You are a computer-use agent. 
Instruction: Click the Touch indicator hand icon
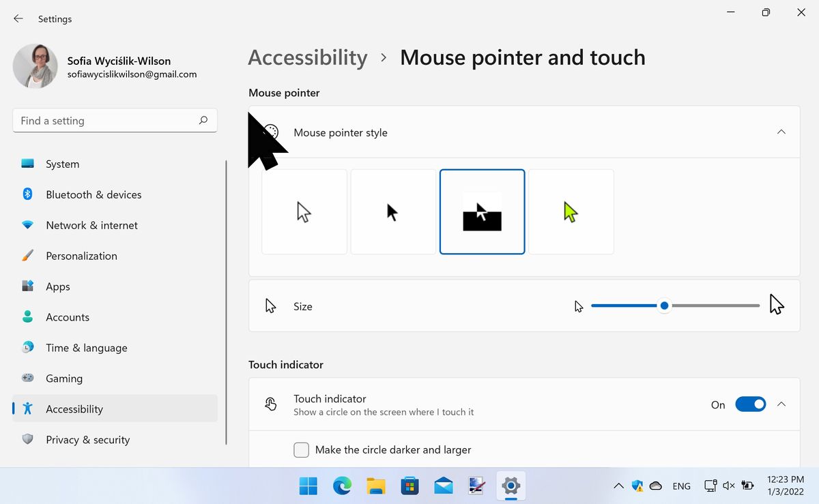[x=271, y=404]
